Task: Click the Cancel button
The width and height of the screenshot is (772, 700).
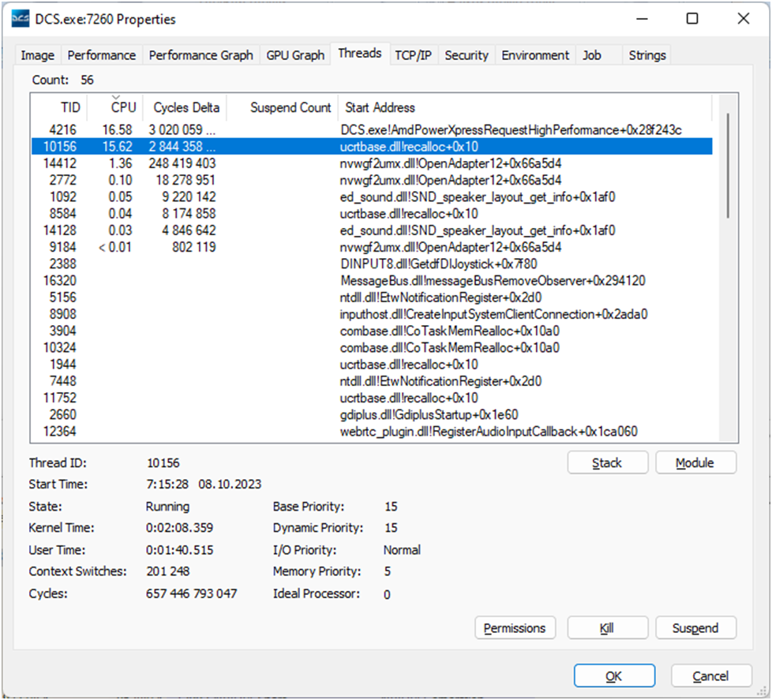Action: coord(711,676)
